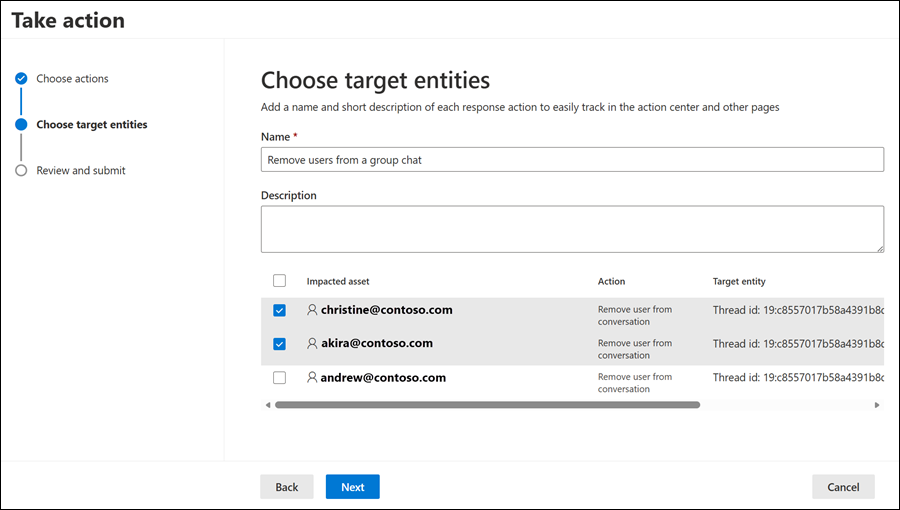Click the right arrow on horizontal scrollbar
The width and height of the screenshot is (900, 510).
(x=877, y=405)
